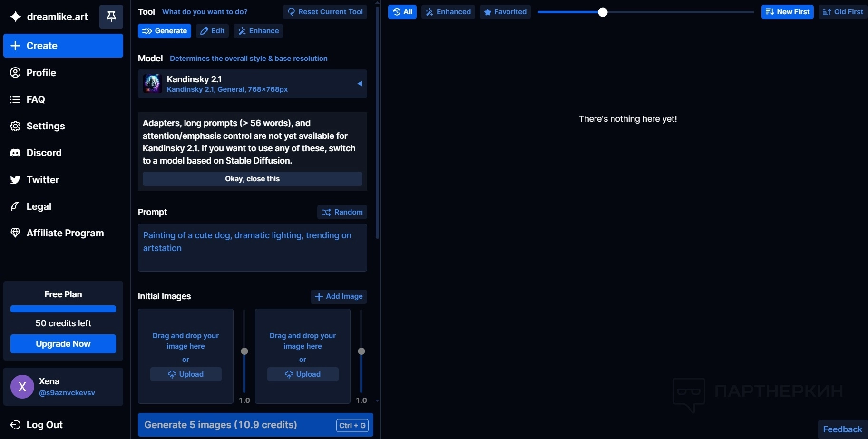This screenshot has width=868, height=439.
Task: Filter by Enhanced images
Action: coord(448,12)
